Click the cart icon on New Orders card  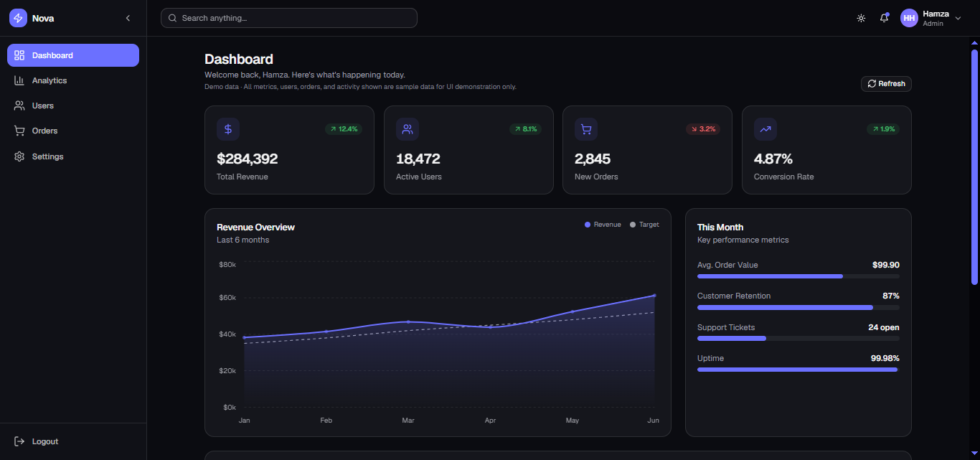pyautogui.click(x=586, y=129)
